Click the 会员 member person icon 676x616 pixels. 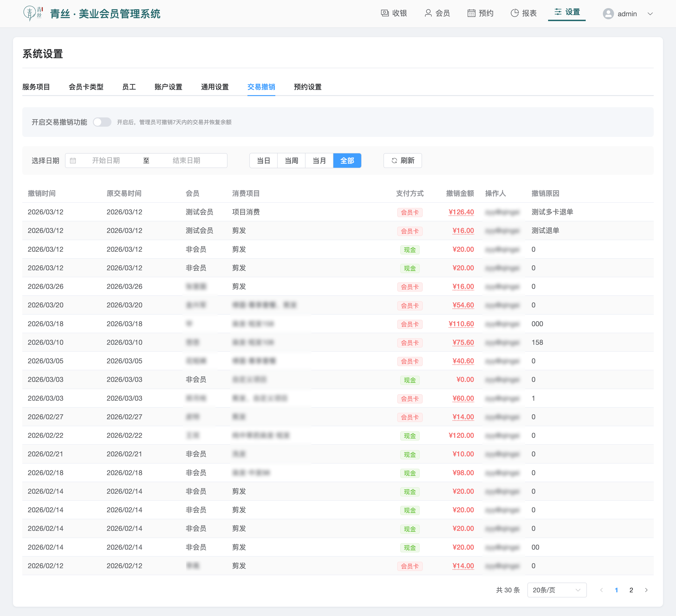(428, 13)
